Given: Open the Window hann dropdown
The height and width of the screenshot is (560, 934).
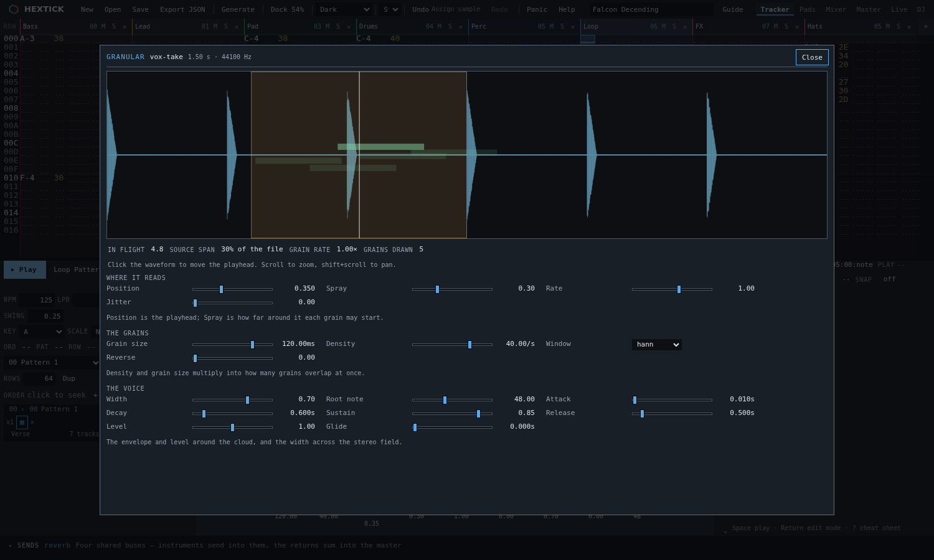Looking at the screenshot, I should (x=657, y=345).
